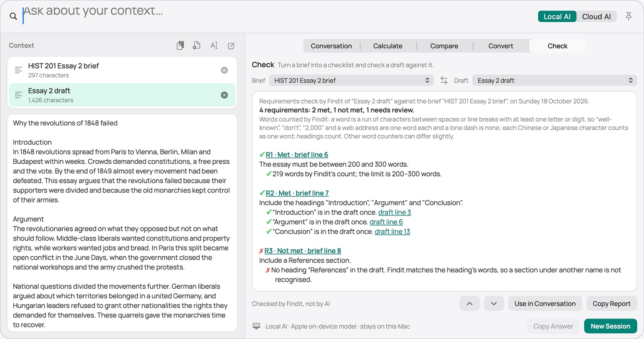The width and height of the screenshot is (644, 339).
Task: Open the R2 · Met · brief line 7 link
Action: pyautogui.click(x=297, y=193)
